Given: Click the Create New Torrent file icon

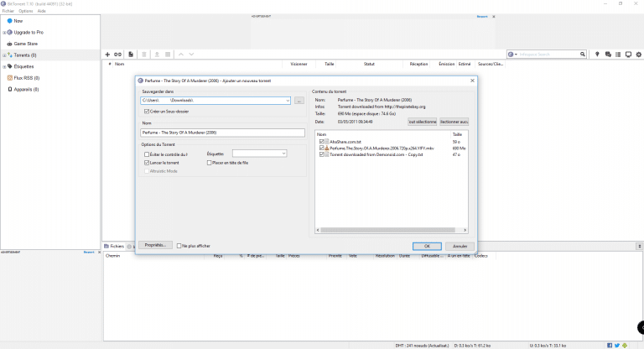Looking at the screenshot, I should [x=131, y=55].
